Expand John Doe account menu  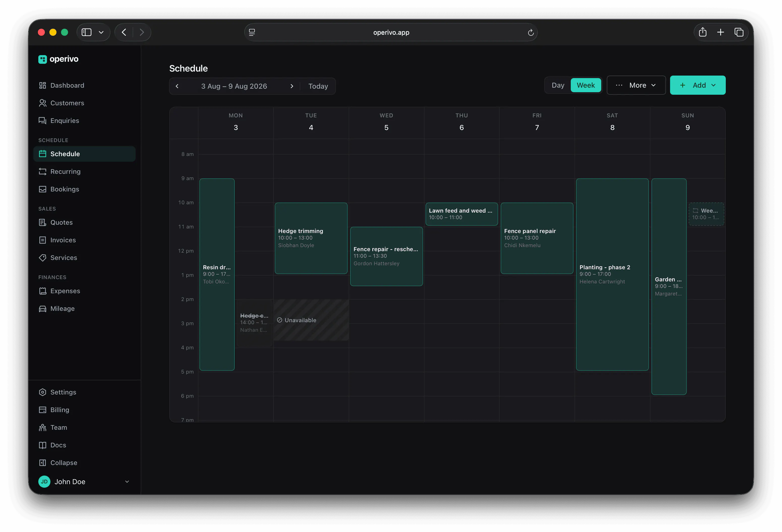[x=84, y=482]
